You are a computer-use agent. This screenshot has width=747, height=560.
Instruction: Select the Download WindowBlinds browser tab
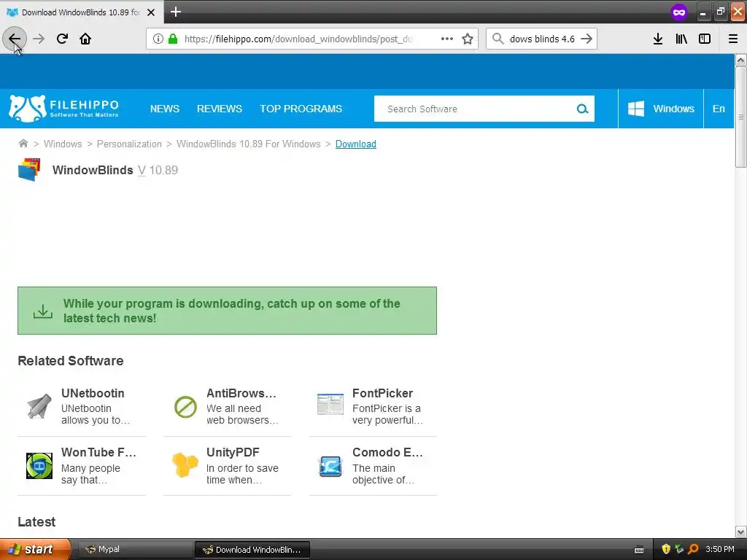[81, 12]
